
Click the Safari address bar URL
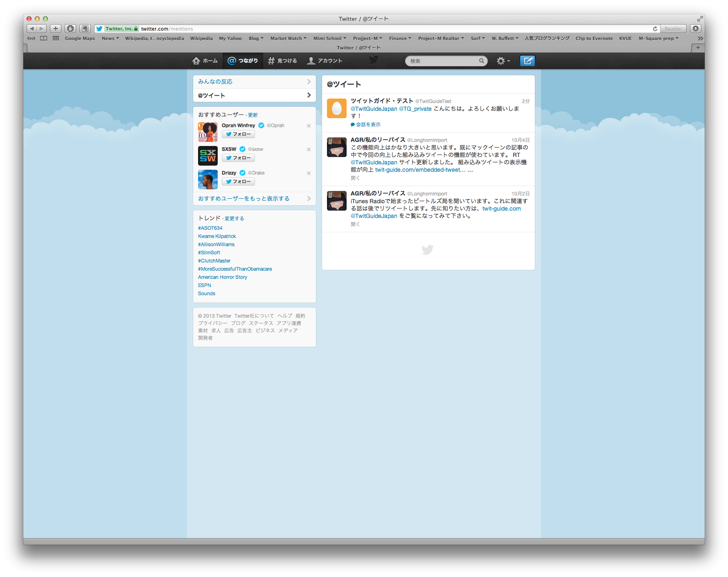pyautogui.click(x=167, y=29)
